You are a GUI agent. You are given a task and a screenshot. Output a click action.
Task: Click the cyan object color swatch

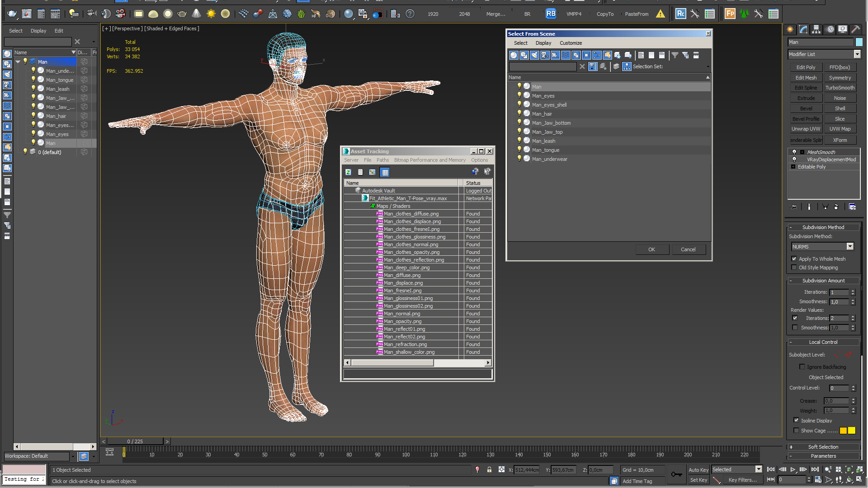859,42
